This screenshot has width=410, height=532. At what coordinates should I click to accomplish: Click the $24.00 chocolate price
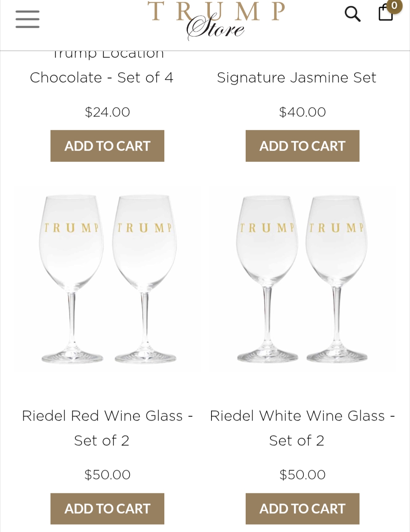point(107,112)
